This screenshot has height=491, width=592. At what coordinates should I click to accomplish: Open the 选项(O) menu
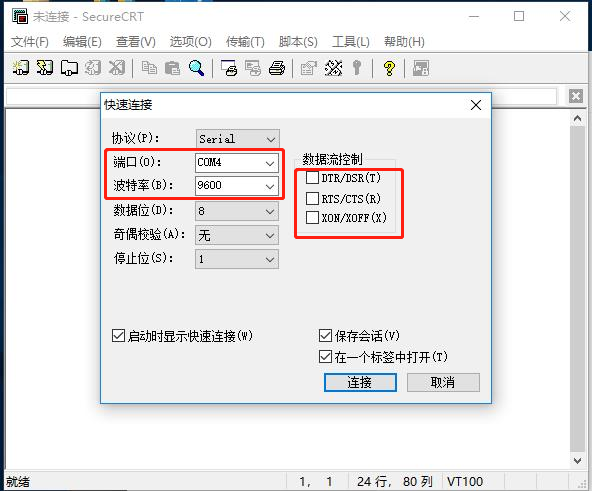coord(191,42)
